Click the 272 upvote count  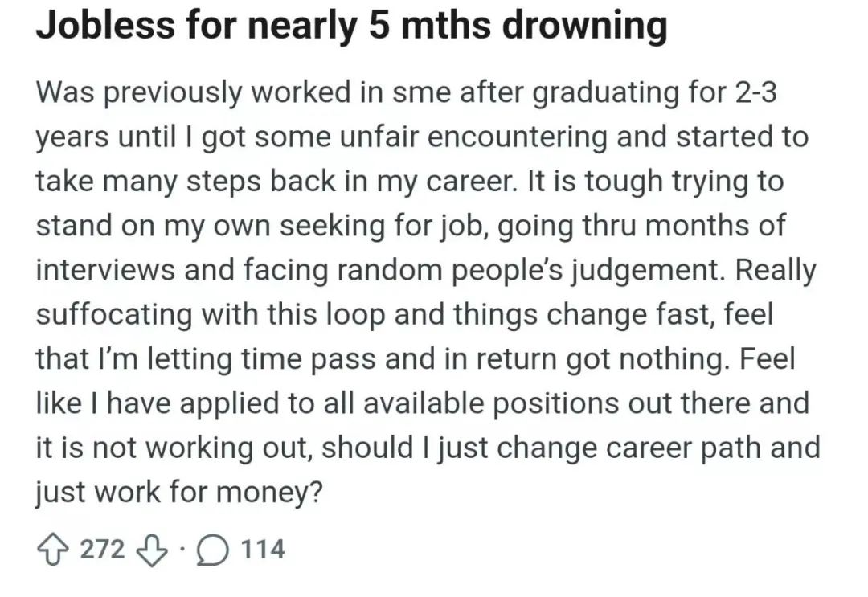click(102, 550)
